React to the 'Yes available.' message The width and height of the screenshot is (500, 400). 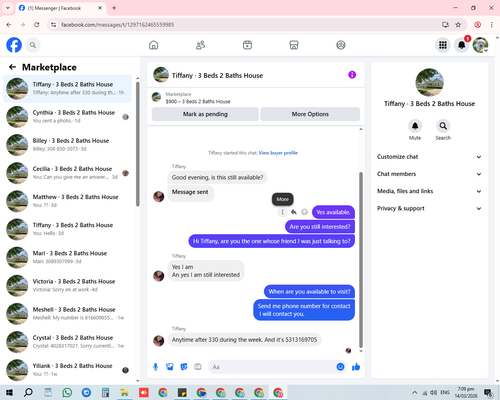pos(304,212)
